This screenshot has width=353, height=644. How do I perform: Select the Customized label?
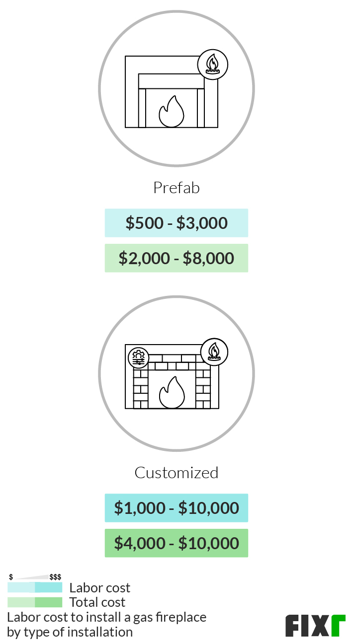pos(176,472)
